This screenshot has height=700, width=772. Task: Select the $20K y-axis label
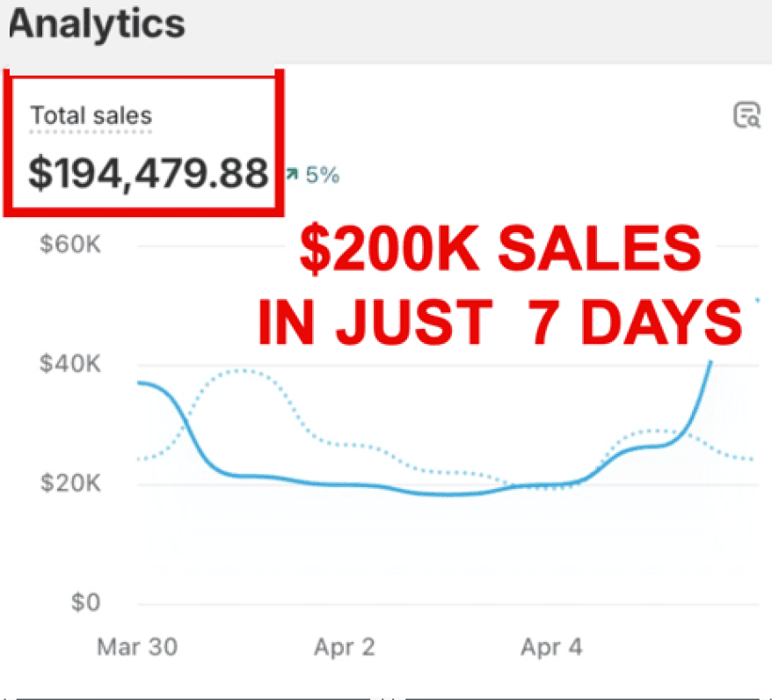(70, 483)
